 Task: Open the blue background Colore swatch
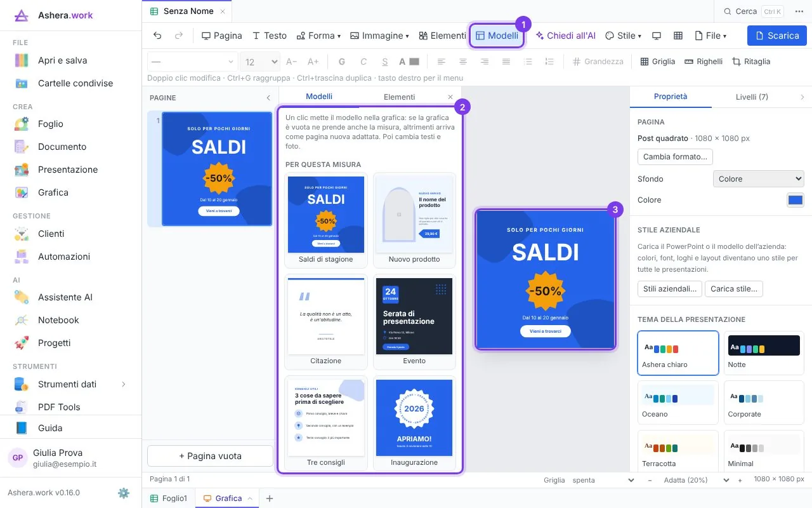[x=796, y=200]
